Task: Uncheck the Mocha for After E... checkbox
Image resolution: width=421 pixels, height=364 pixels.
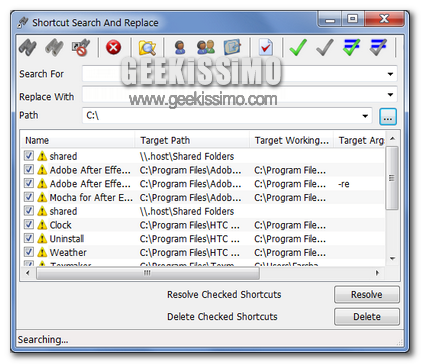Action: pos(29,197)
